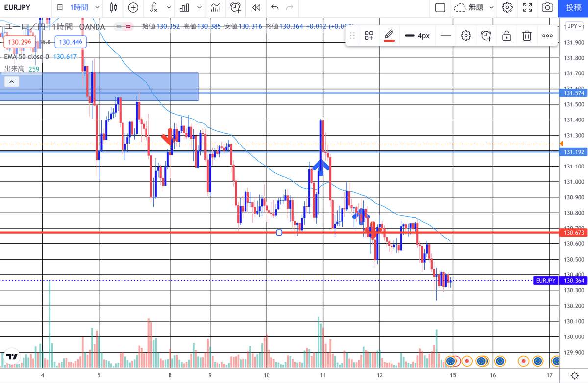Screen dimensions: 588x383
Task: Select the 日 daily timeframe
Action: coord(60,7)
